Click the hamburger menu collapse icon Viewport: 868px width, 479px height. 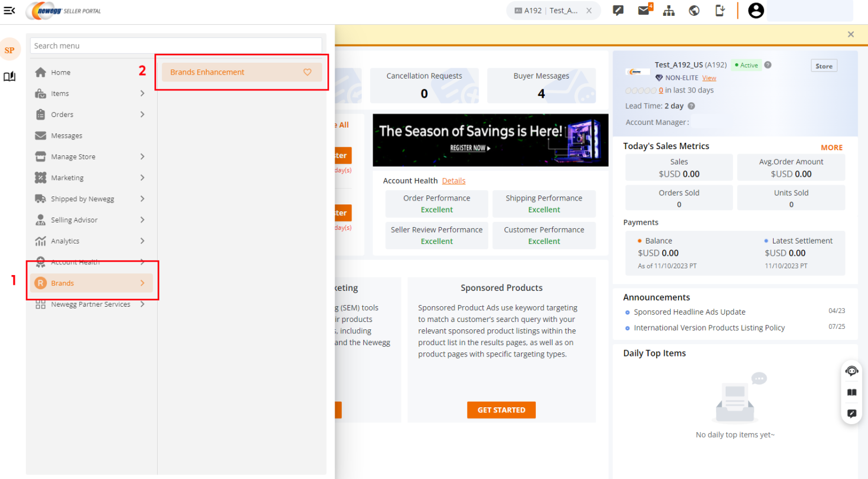10,11
